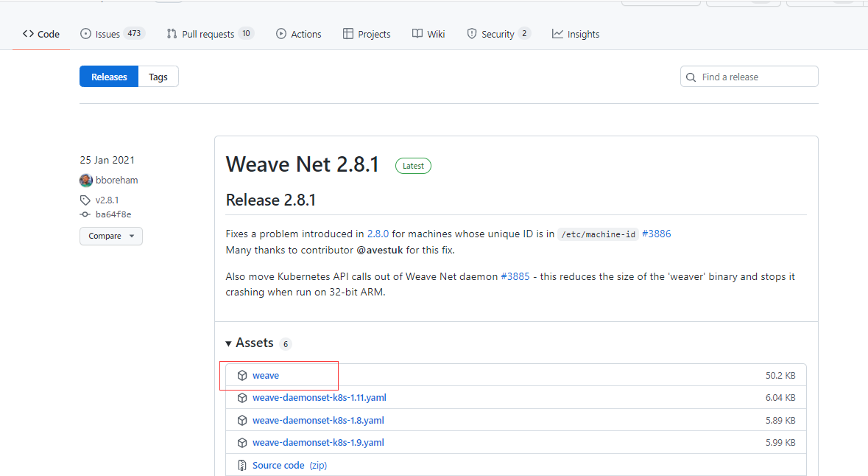Download the weave asset

(x=266, y=375)
